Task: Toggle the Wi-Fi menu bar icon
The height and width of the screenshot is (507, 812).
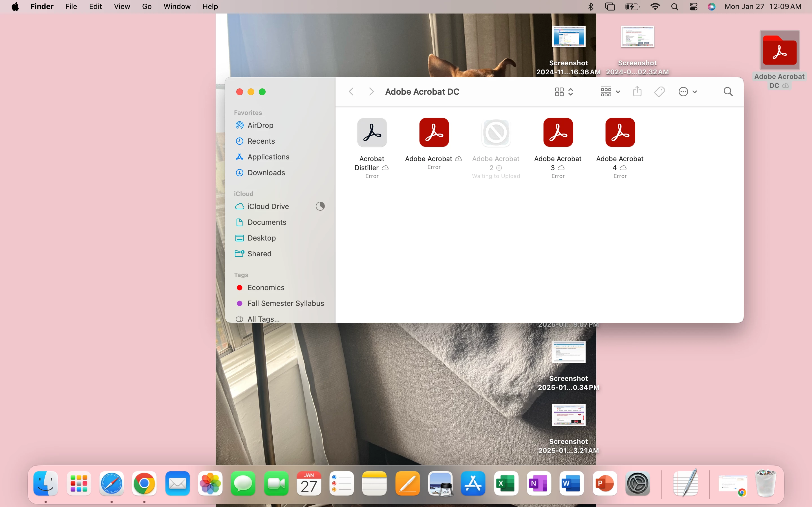Action: (655, 7)
